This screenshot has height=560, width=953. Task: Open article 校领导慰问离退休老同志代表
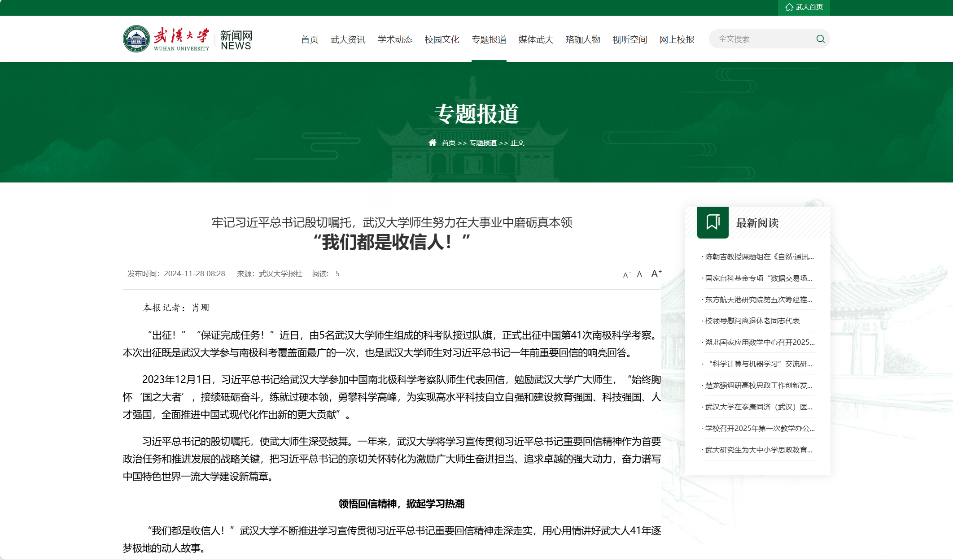point(752,321)
